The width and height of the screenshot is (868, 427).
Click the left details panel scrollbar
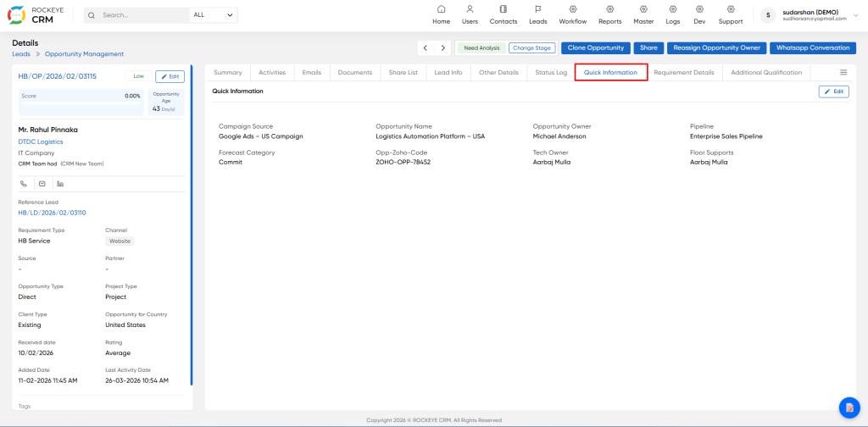click(192, 225)
